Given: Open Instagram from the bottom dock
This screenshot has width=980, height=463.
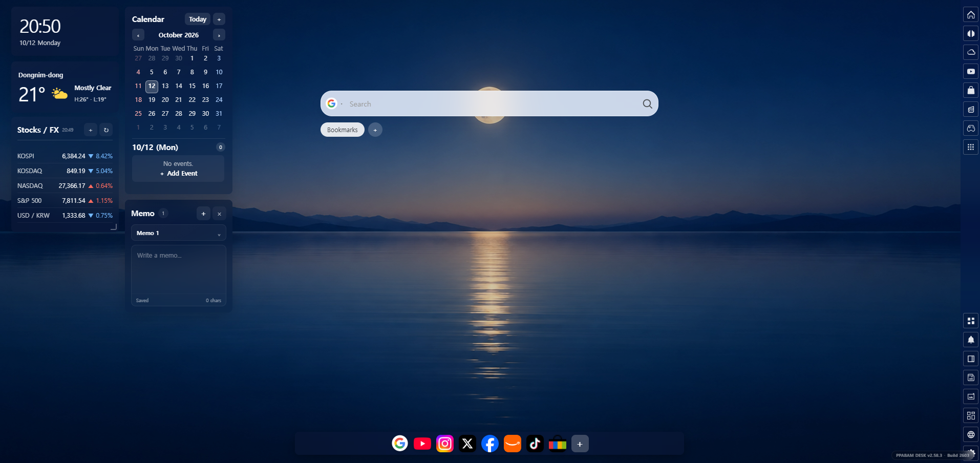Looking at the screenshot, I should [445, 444].
